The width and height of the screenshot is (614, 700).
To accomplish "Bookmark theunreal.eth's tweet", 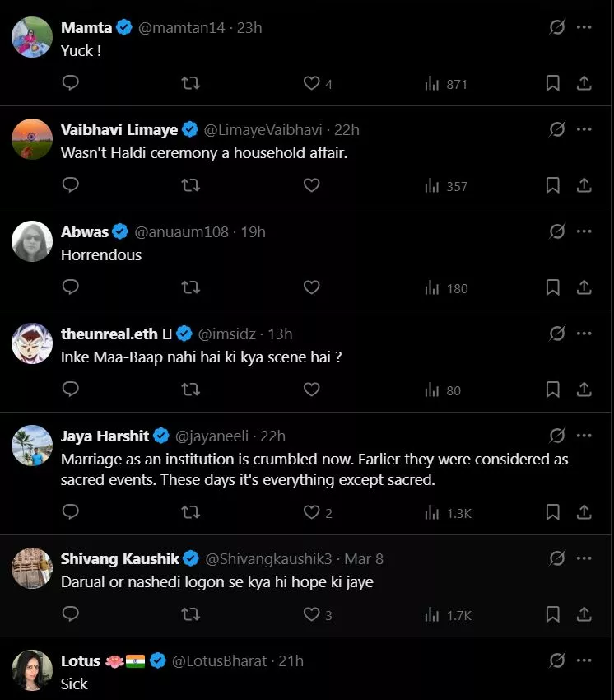I will pyautogui.click(x=553, y=390).
